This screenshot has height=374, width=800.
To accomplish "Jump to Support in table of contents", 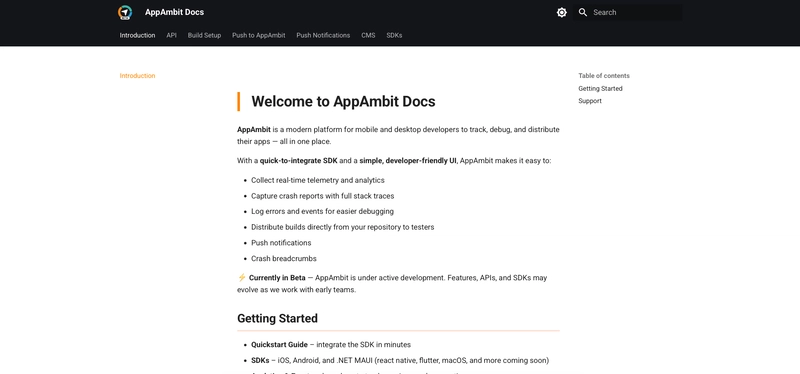I will pyautogui.click(x=590, y=101).
